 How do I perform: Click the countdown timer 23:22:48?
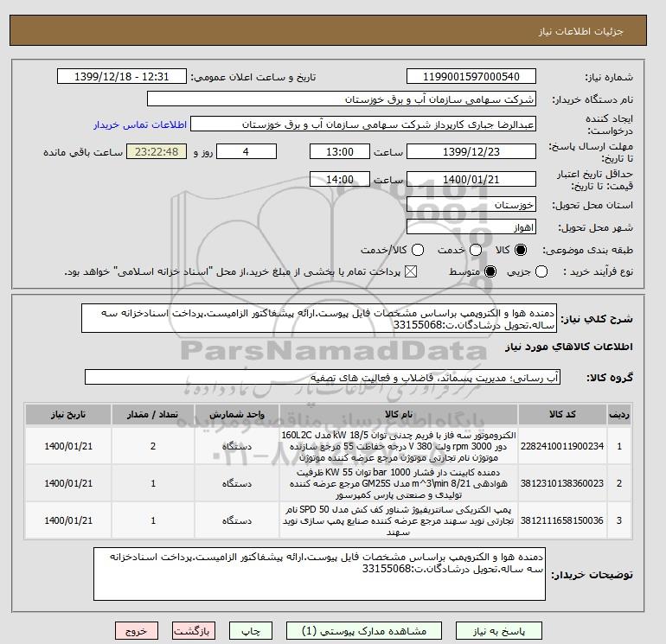pos(157,151)
